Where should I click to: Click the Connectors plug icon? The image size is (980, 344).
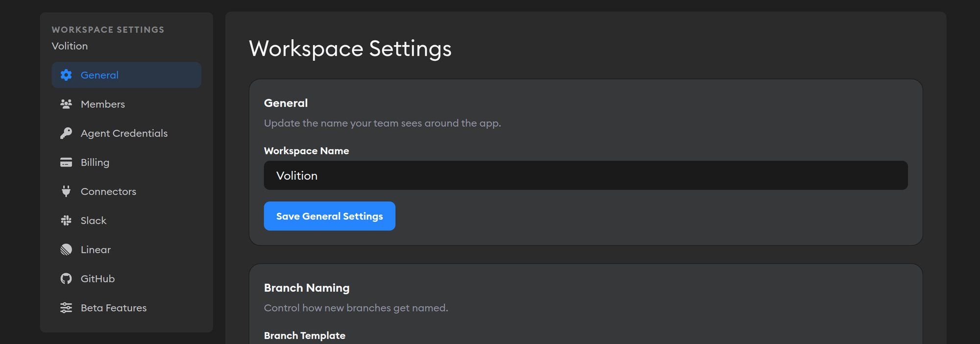(66, 191)
